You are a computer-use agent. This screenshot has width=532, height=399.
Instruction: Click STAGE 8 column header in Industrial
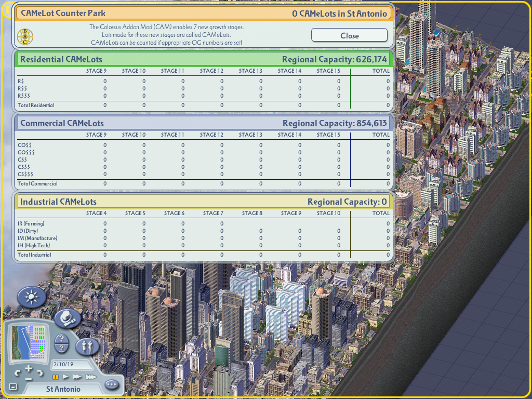point(252,214)
